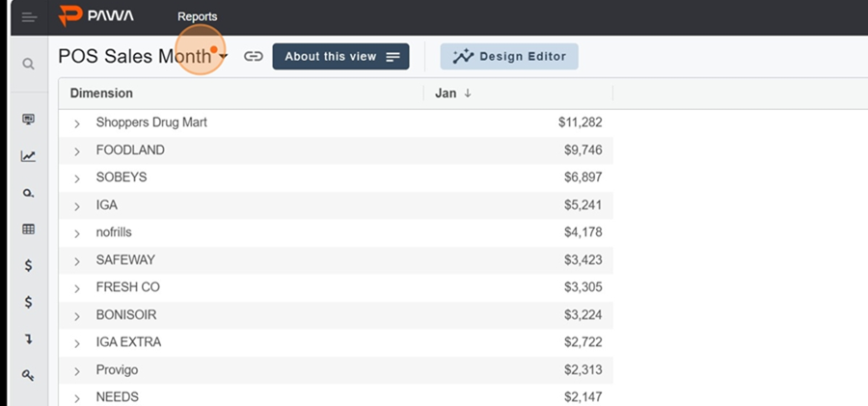This screenshot has width=868, height=406.
Task: Open the line chart sidebar icon
Action: click(28, 156)
